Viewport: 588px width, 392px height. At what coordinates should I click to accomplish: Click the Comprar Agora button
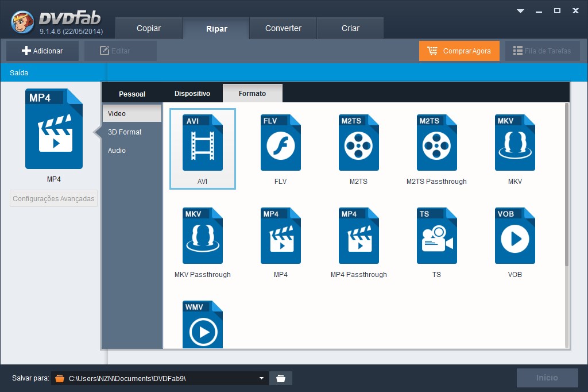click(459, 51)
